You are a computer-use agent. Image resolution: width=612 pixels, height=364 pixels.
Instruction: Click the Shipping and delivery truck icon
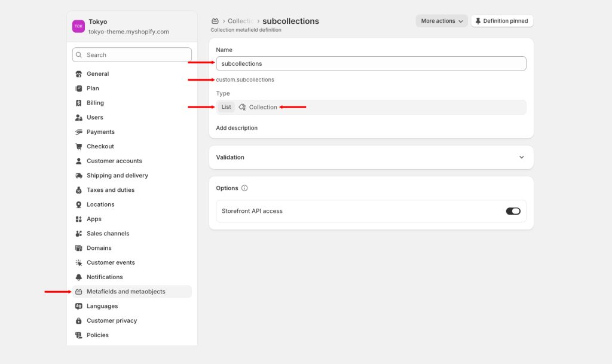[78, 176]
